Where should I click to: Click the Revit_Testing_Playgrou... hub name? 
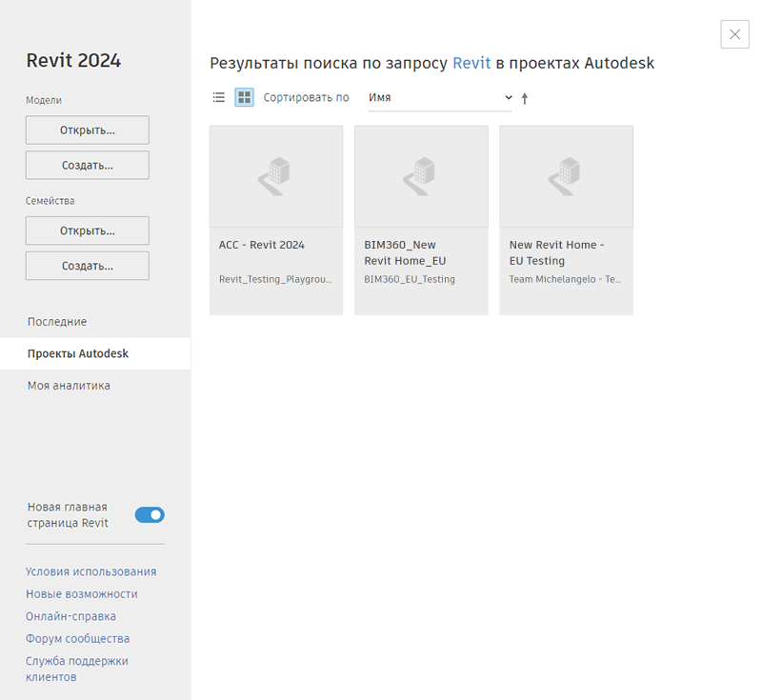(275, 279)
